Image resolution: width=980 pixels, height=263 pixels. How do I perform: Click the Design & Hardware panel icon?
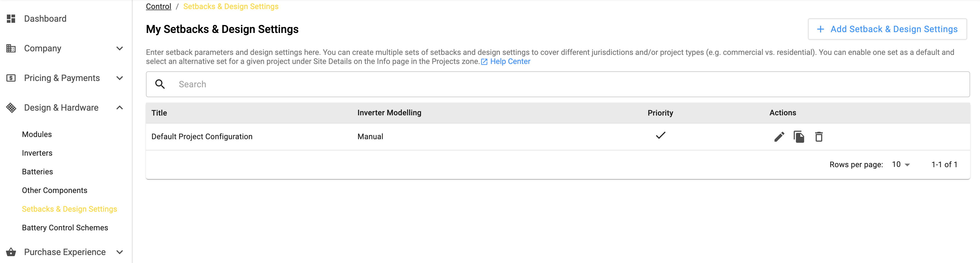pos(11,108)
